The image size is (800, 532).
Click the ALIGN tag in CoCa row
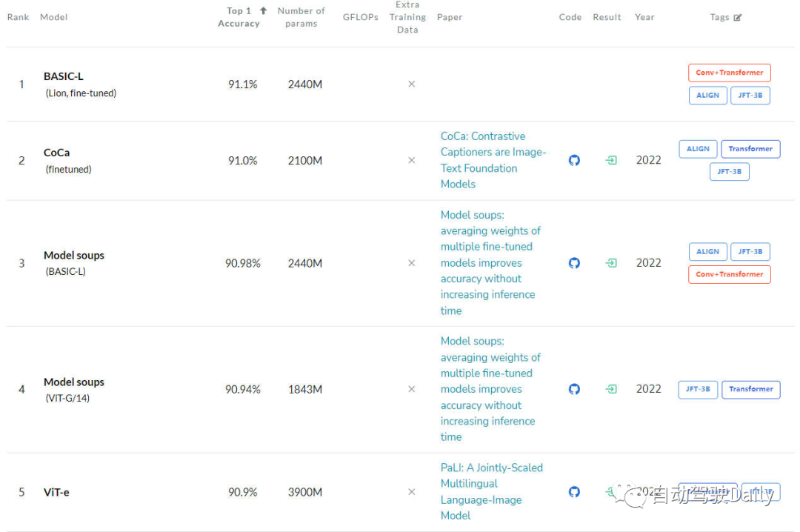pos(698,149)
